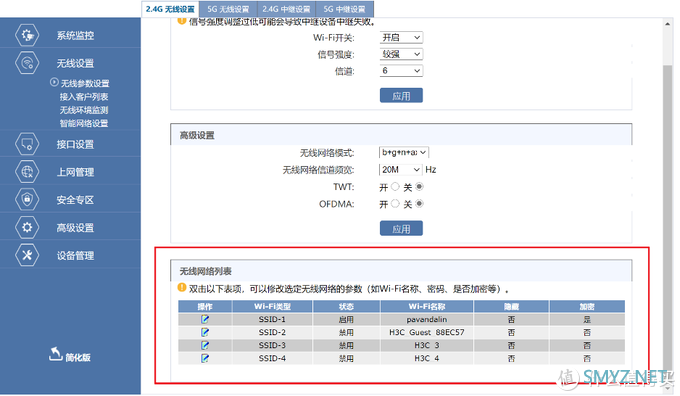The height and width of the screenshot is (396, 680).
Task: Open the 高级设置 sidebar menu item
Action: click(75, 228)
